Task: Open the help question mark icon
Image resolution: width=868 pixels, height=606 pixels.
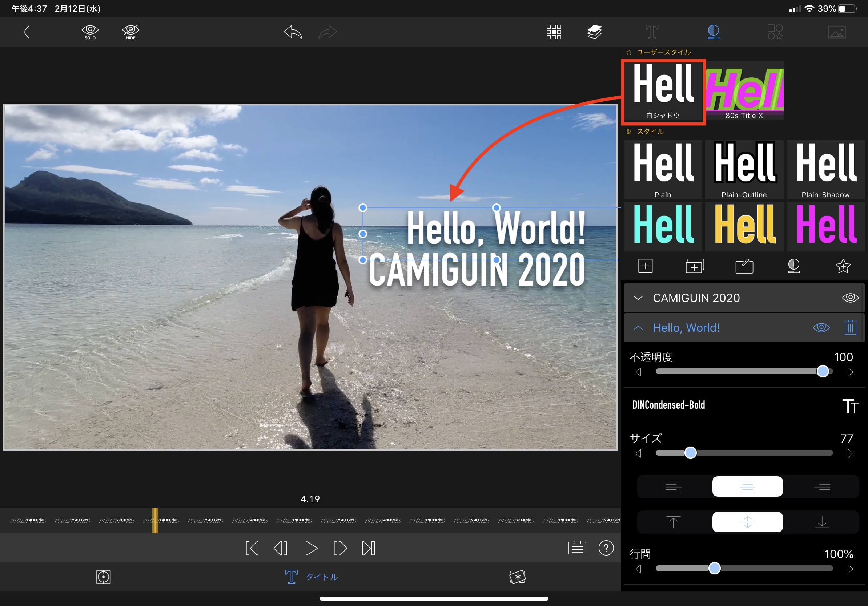Action: [x=606, y=548]
